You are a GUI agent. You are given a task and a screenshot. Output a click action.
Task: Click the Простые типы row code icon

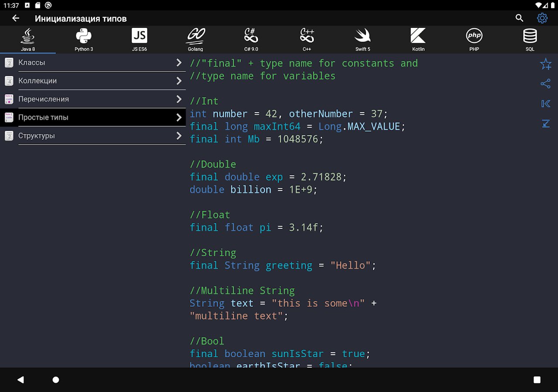[9, 118]
